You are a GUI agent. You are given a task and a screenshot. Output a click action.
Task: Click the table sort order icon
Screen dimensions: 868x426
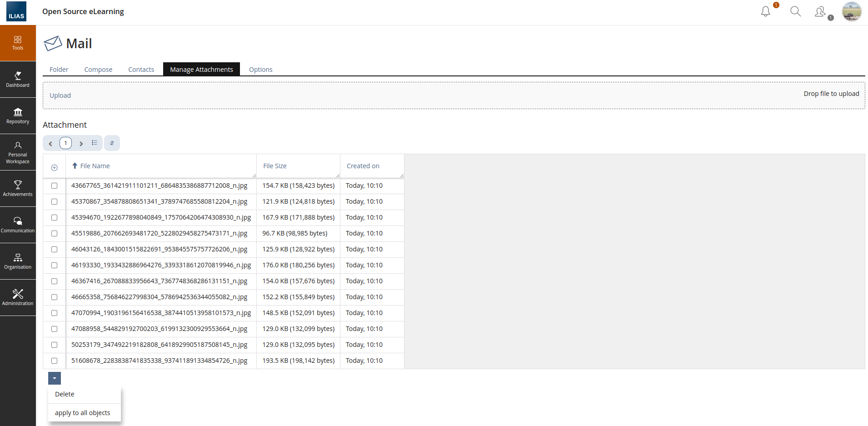[112, 143]
